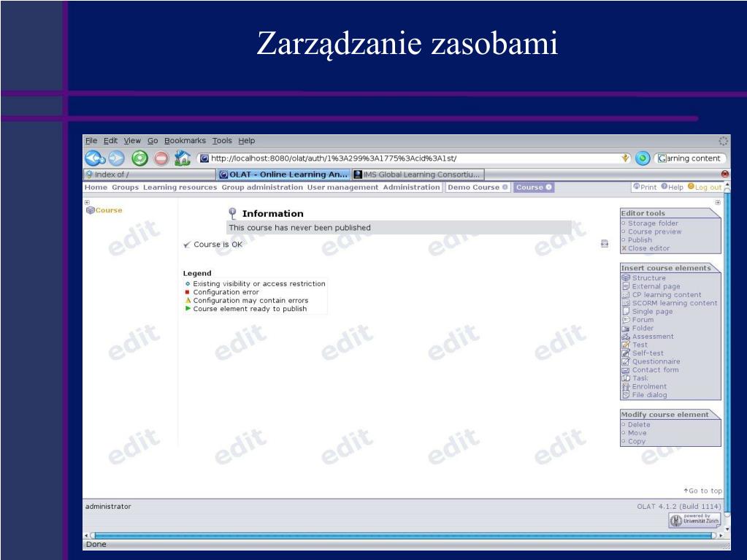Click the Forum element icon
The image size is (747, 560).
626,320
